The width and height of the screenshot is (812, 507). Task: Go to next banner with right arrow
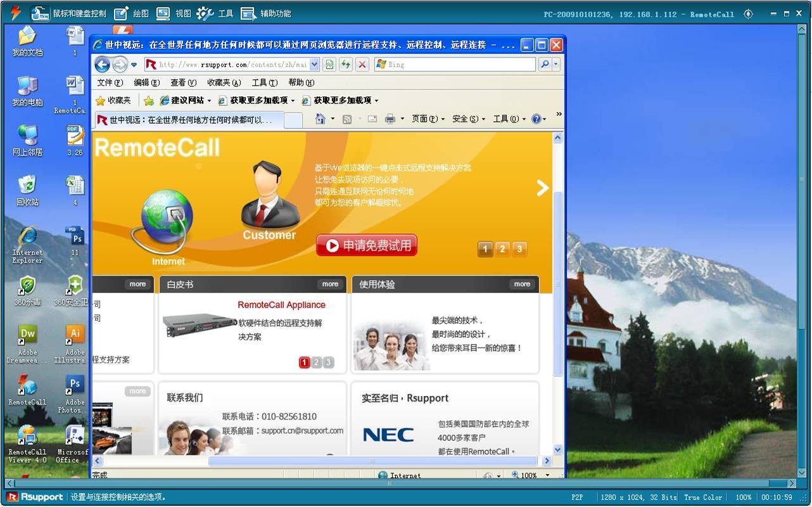[543, 187]
